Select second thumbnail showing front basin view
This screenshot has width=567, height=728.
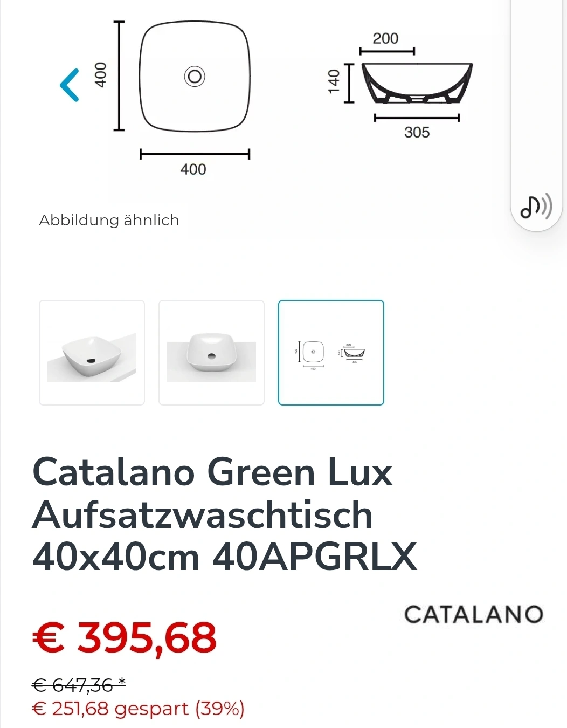pyautogui.click(x=211, y=353)
